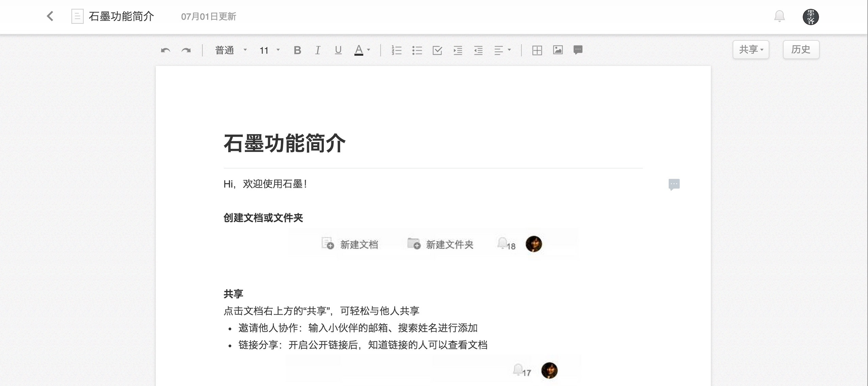Screen dimensions: 868x386
Task: Click the embedded image with bell 17
Action: click(433, 370)
